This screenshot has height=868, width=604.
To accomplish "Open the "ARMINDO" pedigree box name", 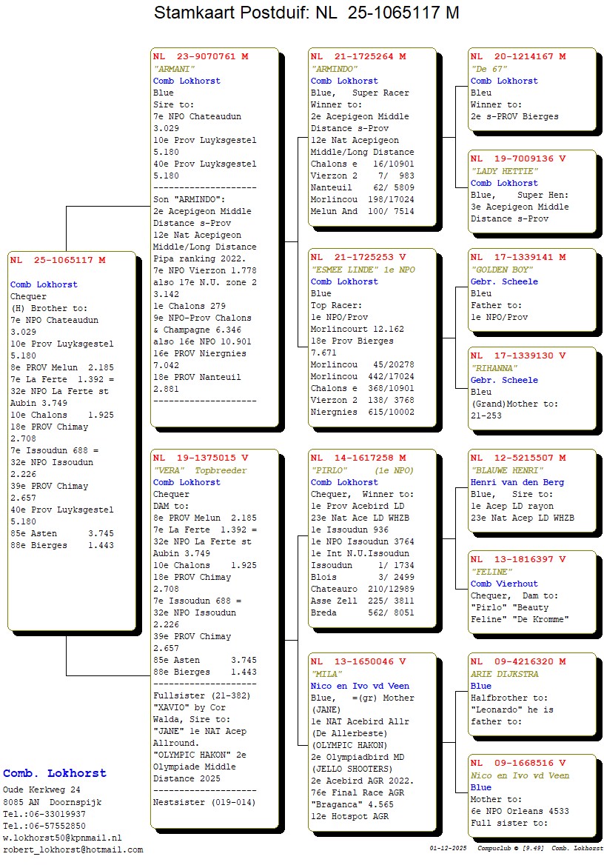I will point(335,69).
